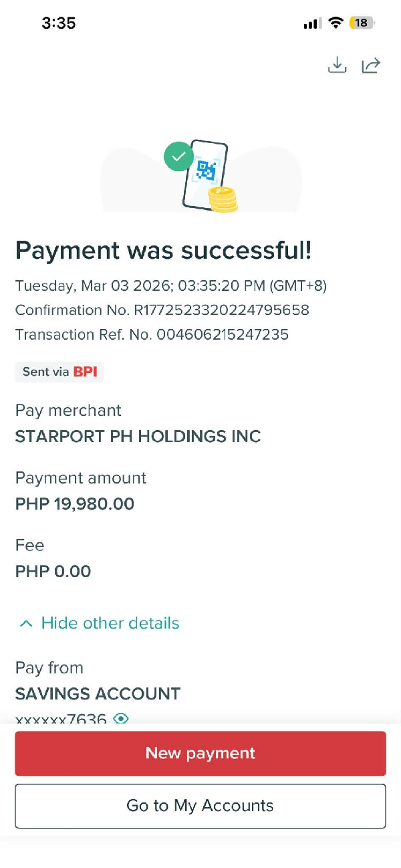This screenshot has width=401, height=868.
Task: Tap the Wi-Fi status icon
Action: [336, 23]
